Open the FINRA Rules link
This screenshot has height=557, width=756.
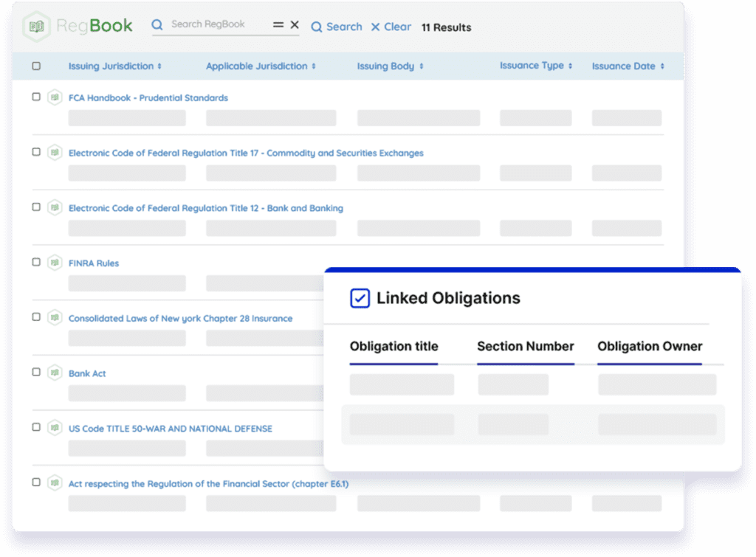coord(94,263)
